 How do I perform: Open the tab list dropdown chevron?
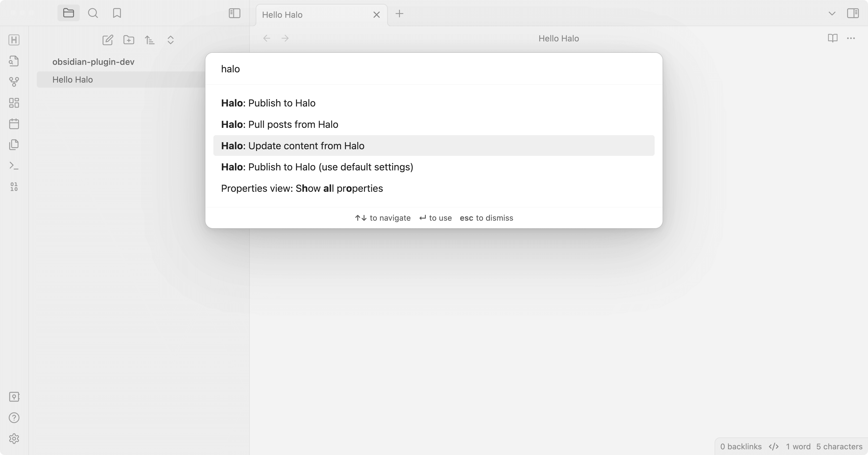[832, 13]
